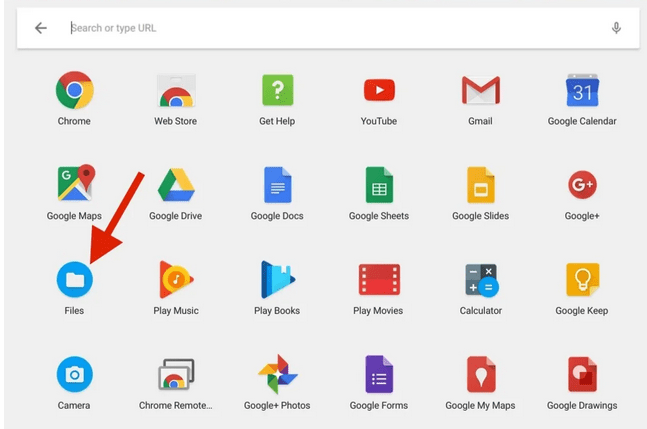Launch Play Movies
The width and height of the screenshot is (647, 429).
click(x=379, y=279)
